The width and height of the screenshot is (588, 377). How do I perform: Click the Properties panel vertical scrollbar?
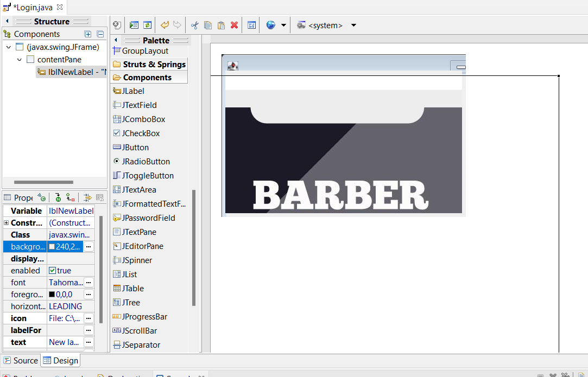pos(101,269)
